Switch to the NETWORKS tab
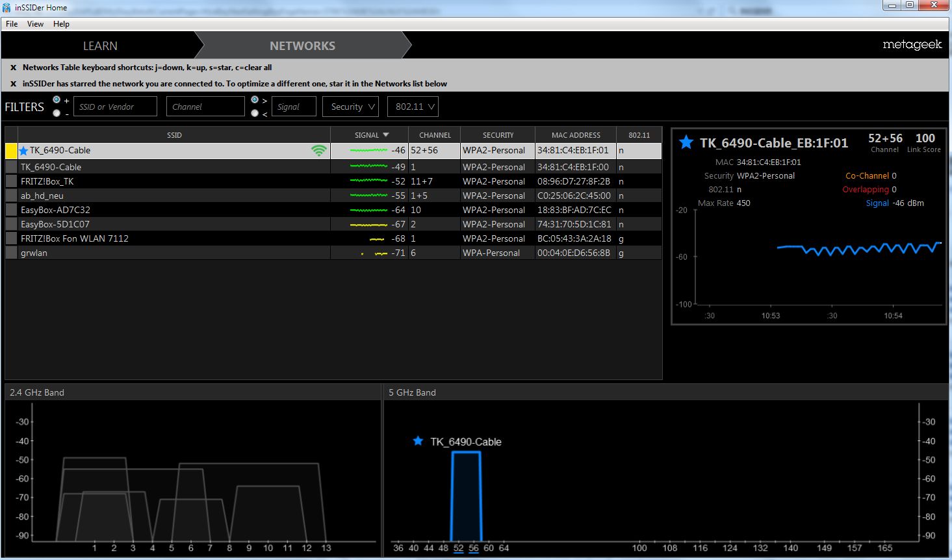 [x=303, y=45]
